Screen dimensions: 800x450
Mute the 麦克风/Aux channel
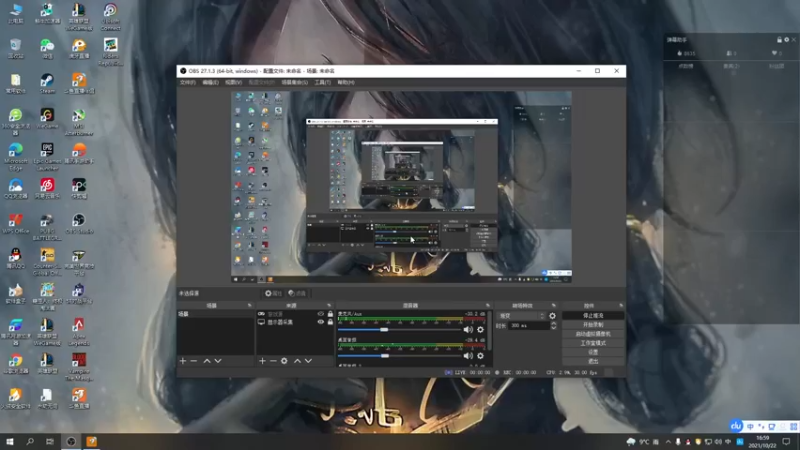tap(468, 330)
